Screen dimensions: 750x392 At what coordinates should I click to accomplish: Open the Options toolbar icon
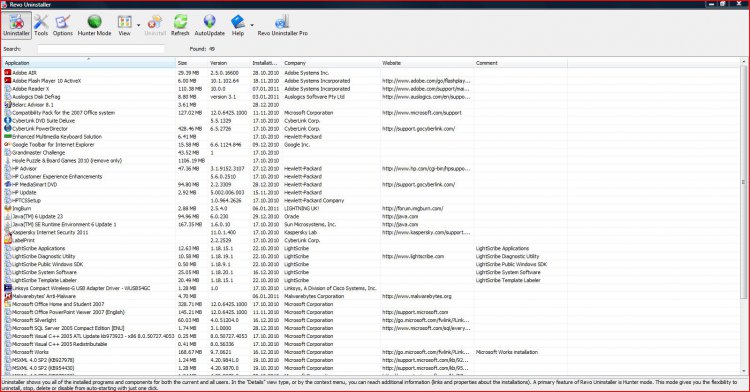[63, 25]
